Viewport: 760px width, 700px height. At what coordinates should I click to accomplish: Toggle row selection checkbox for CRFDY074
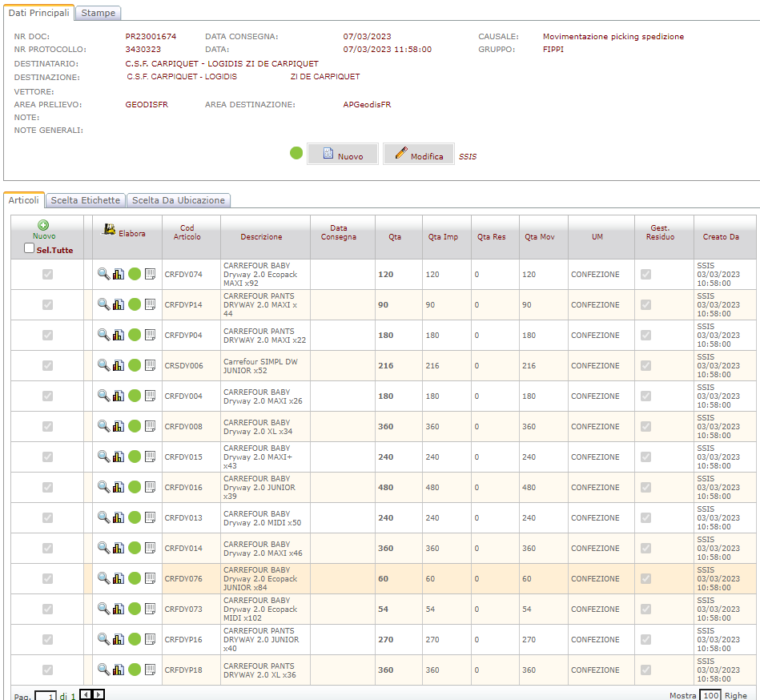coord(47,275)
